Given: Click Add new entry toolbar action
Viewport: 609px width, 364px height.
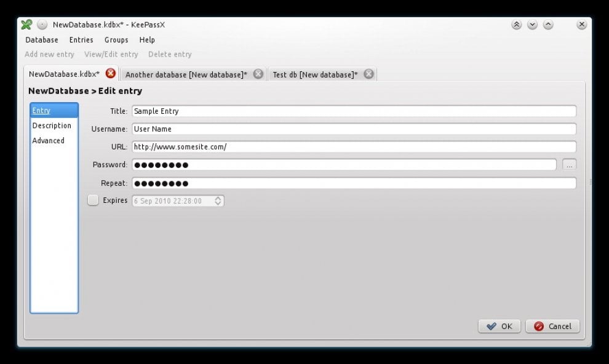Looking at the screenshot, I should tap(49, 54).
